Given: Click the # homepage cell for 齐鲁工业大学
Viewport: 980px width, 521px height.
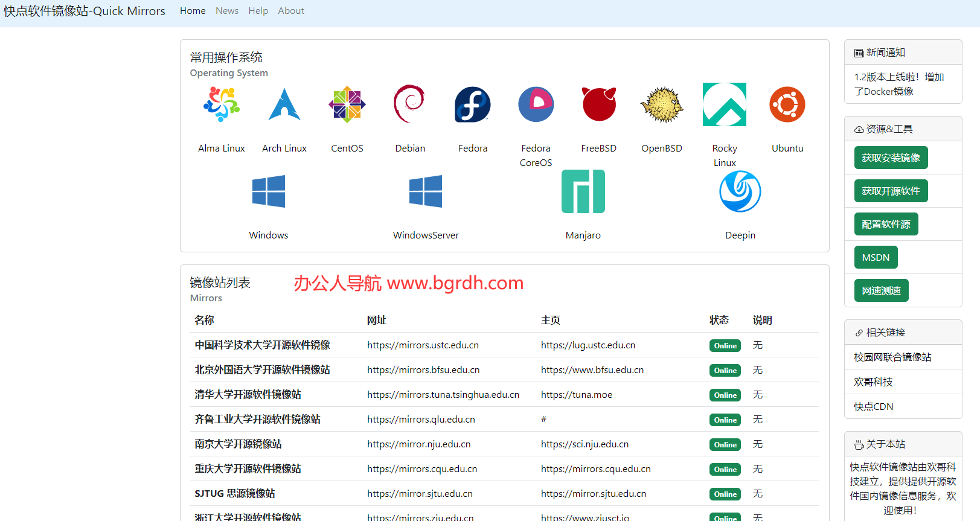Looking at the screenshot, I should tap(543, 420).
